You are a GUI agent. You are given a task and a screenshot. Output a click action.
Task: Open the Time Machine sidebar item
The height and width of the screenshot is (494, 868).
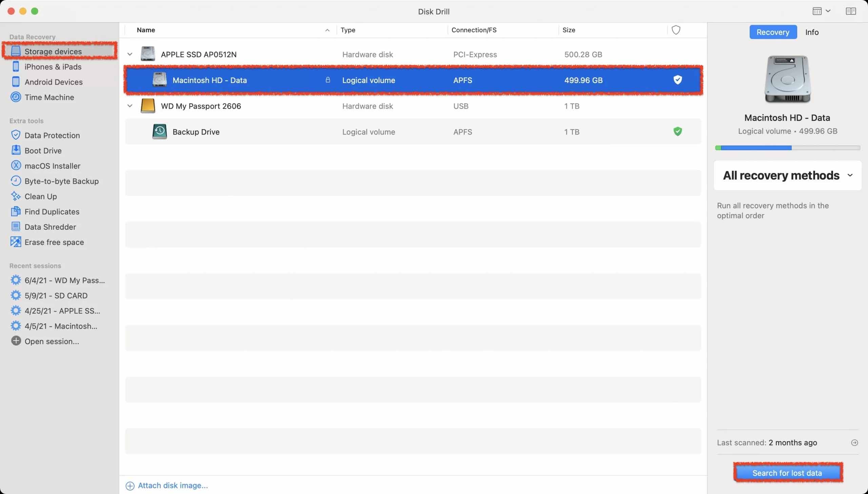tap(42, 97)
